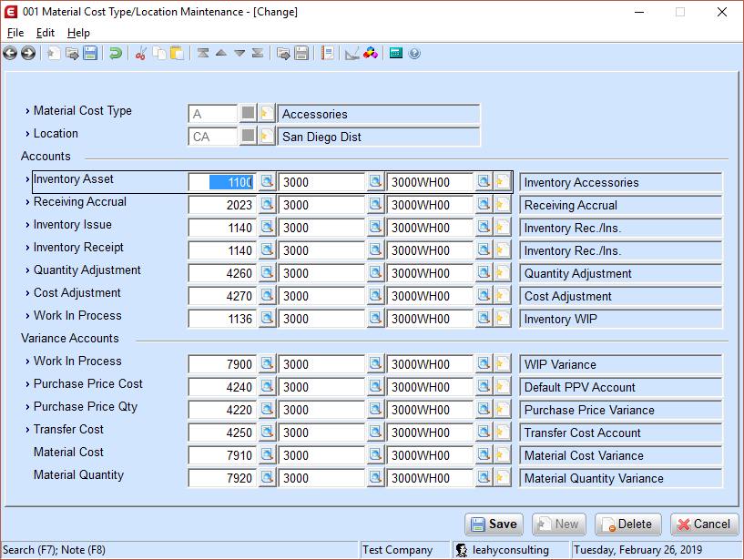Click the Inventory WIP description

pos(621,319)
